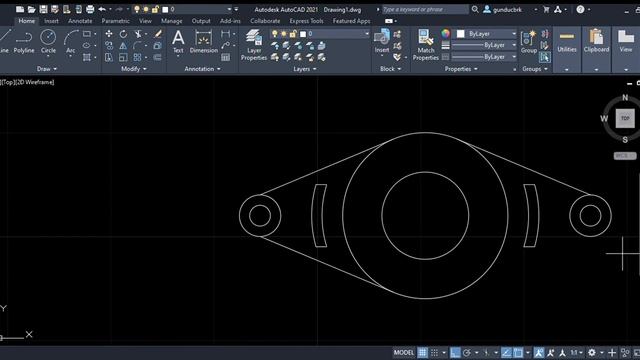640x360 pixels.
Task: Select the Text annotation tool
Action: tap(178, 42)
